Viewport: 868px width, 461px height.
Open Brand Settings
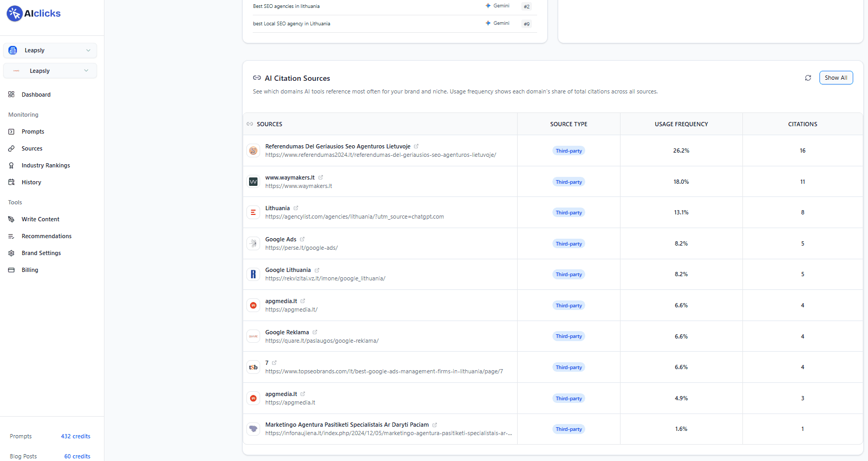coord(41,253)
